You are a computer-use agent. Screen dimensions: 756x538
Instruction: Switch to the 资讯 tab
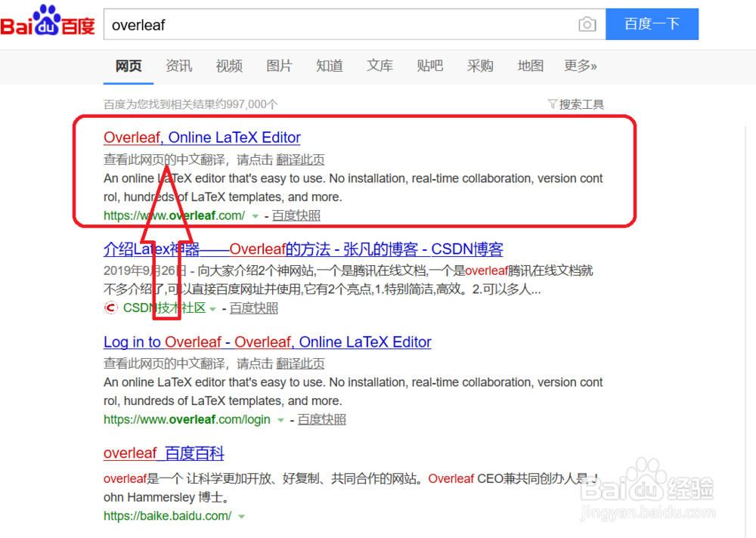(179, 66)
